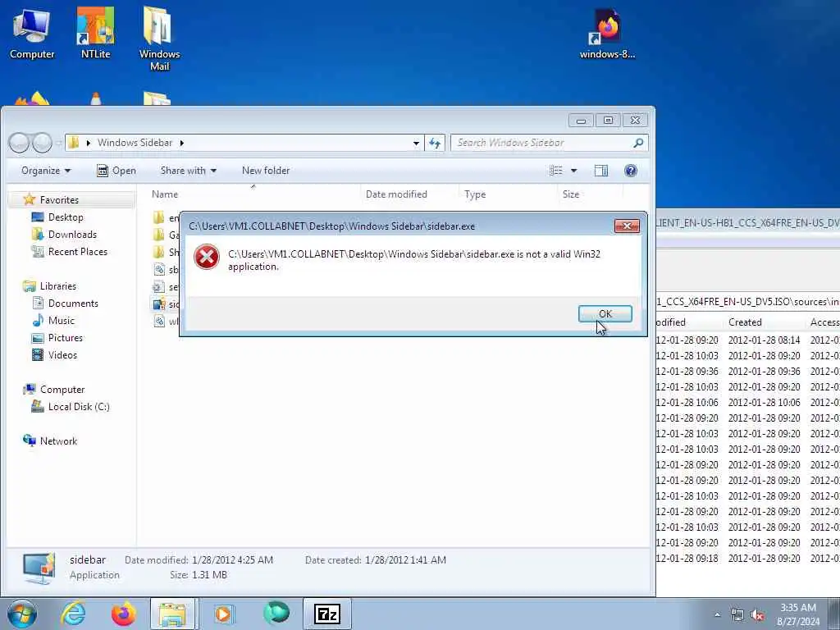The width and height of the screenshot is (840, 630).
Task: Click the 2012-01-28 08:14 Created cell in 7-Zip
Action: (x=764, y=340)
